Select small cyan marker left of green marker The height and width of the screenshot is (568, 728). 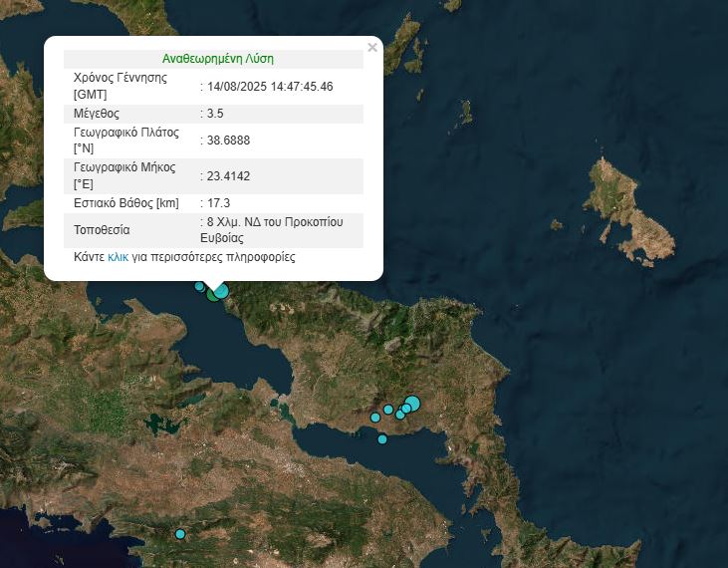pyautogui.click(x=199, y=287)
